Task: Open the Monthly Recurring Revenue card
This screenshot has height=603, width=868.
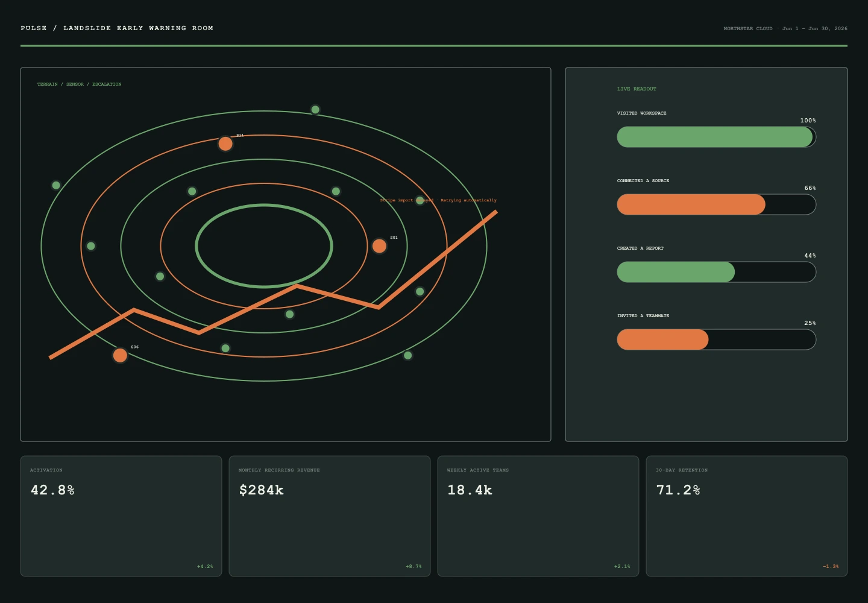Action: pyautogui.click(x=330, y=516)
